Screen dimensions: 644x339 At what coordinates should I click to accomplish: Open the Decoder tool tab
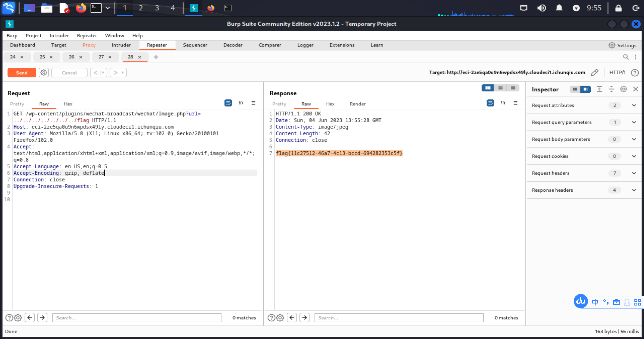(x=233, y=45)
